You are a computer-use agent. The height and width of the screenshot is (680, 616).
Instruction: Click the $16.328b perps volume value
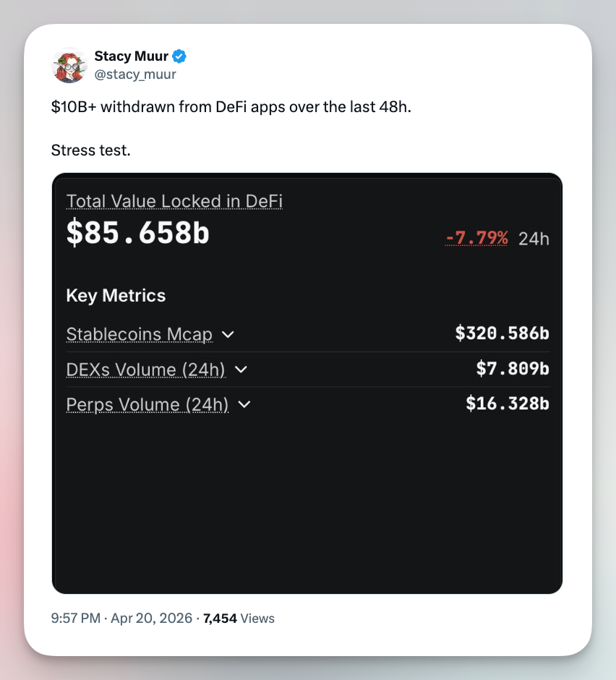[x=507, y=404]
